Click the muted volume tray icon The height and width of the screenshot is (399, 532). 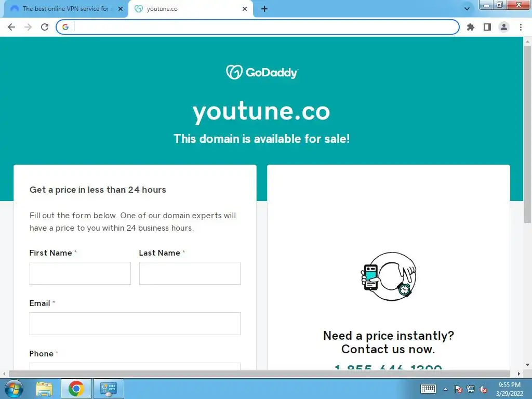pyautogui.click(x=483, y=389)
